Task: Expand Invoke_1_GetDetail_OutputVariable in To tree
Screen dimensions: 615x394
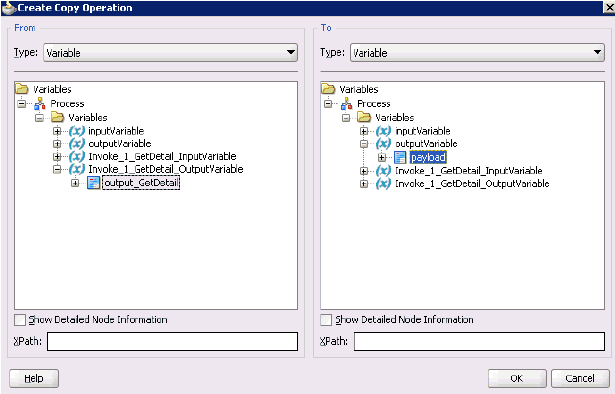Action: [364, 184]
